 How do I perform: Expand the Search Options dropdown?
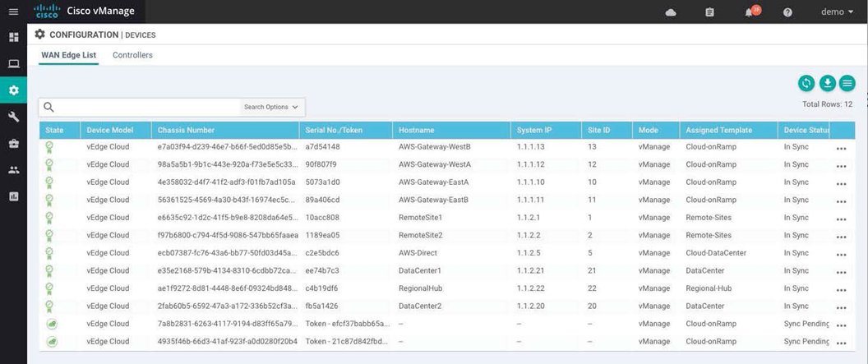click(x=273, y=108)
